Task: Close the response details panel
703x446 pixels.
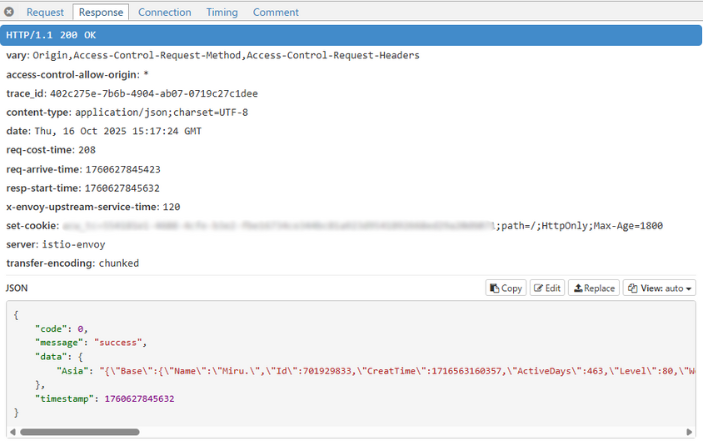Action: tap(9, 12)
